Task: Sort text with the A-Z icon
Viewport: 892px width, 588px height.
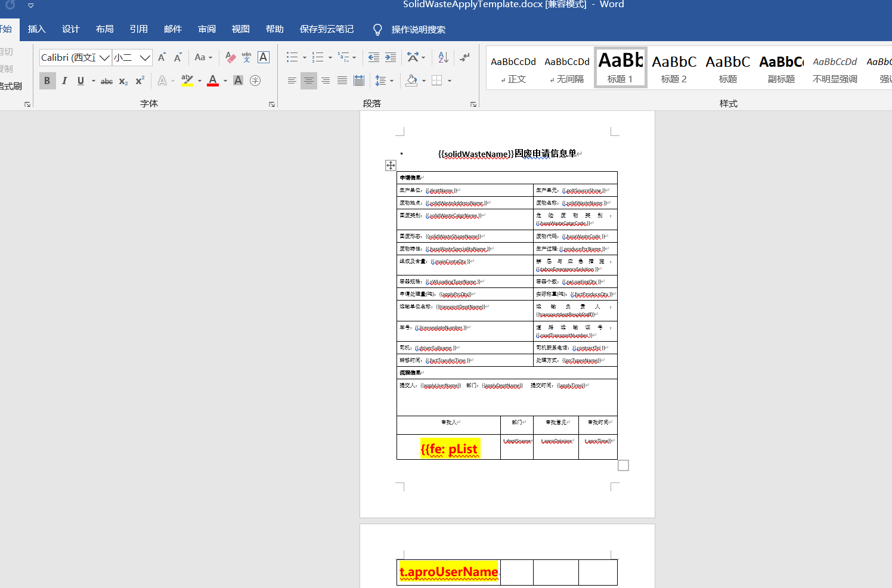Action: [x=443, y=57]
